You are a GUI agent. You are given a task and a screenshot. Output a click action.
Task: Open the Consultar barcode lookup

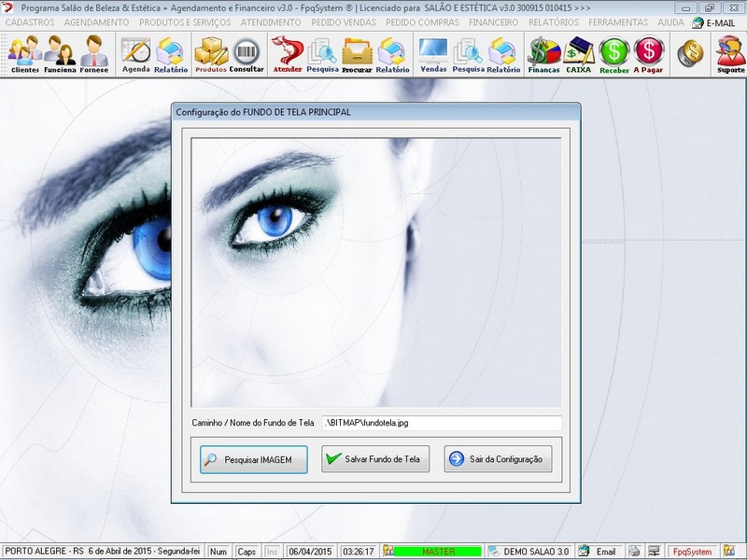click(x=247, y=54)
